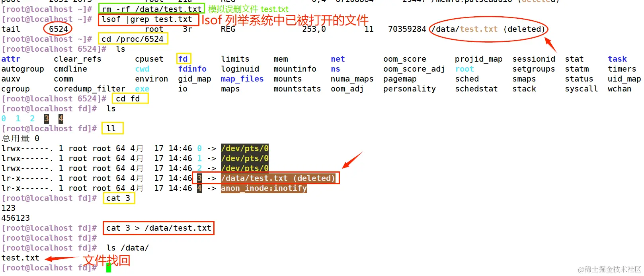Click the green terminal cursor block

[x=109, y=268]
